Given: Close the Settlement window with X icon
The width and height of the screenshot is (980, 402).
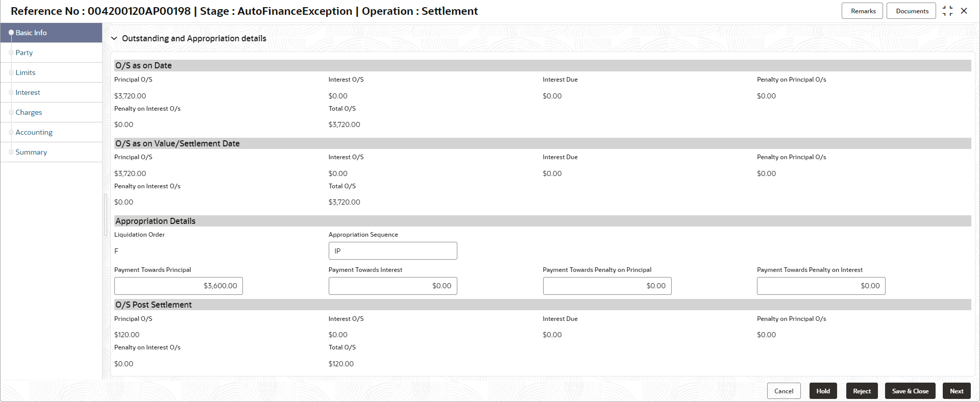Looking at the screenshot, I should [x=964, y=11].
